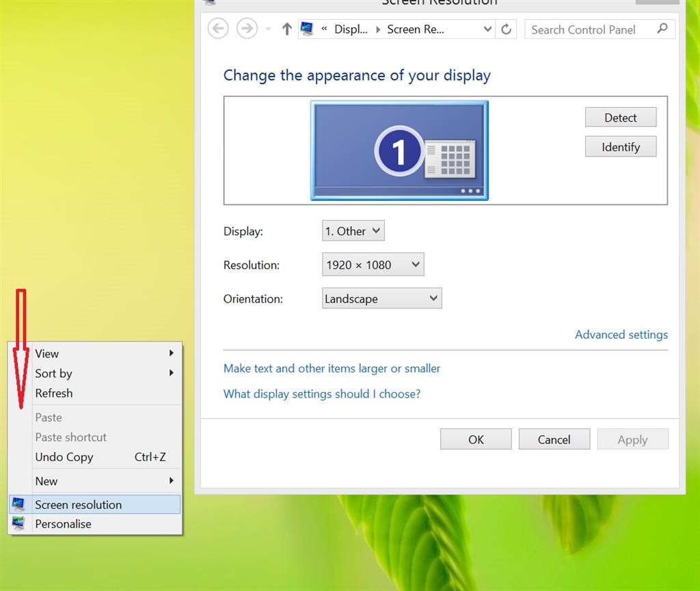Viewport: 700px width, 591px height.
Task: Click the 'Resolution:' label
Action: (252, 265)
